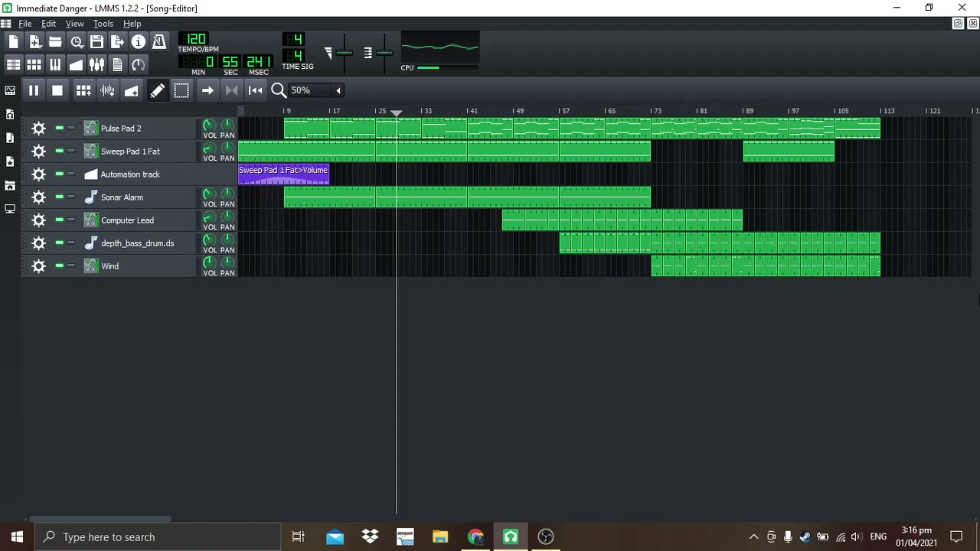The height and width of the screenshot is (551, 980).
Task: Add a beat/bassline track
Action: point(83,90)
